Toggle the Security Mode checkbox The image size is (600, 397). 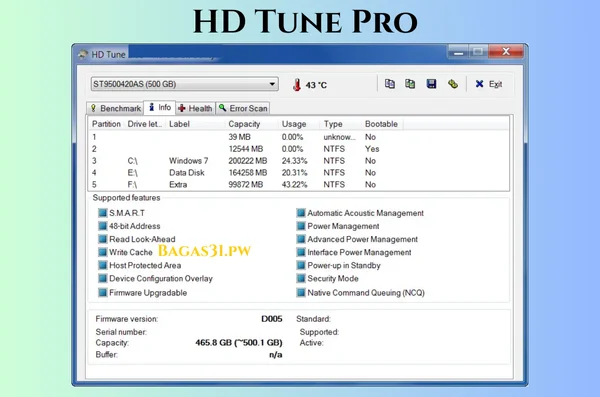pos(301,278)
